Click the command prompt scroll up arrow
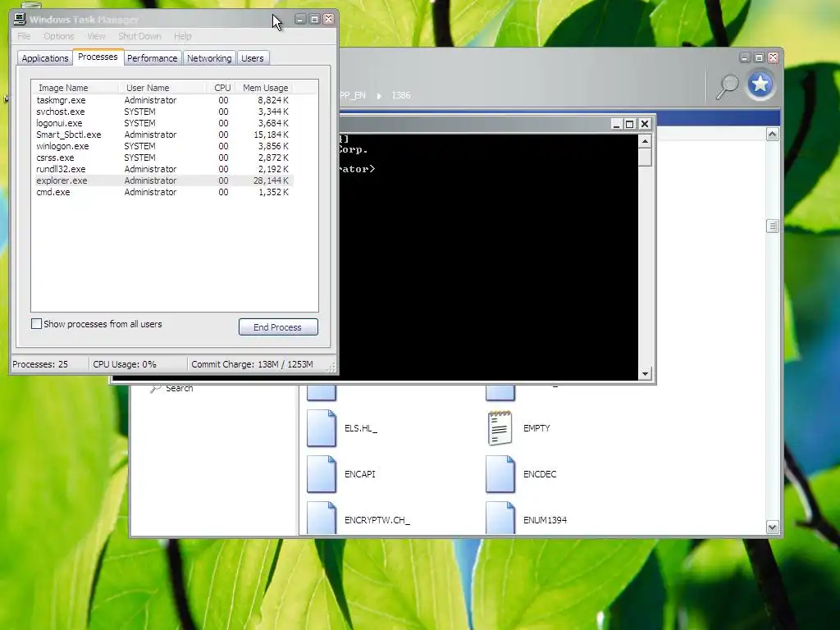The width and height of the screenshot is (840, 630). coord(645,141)
